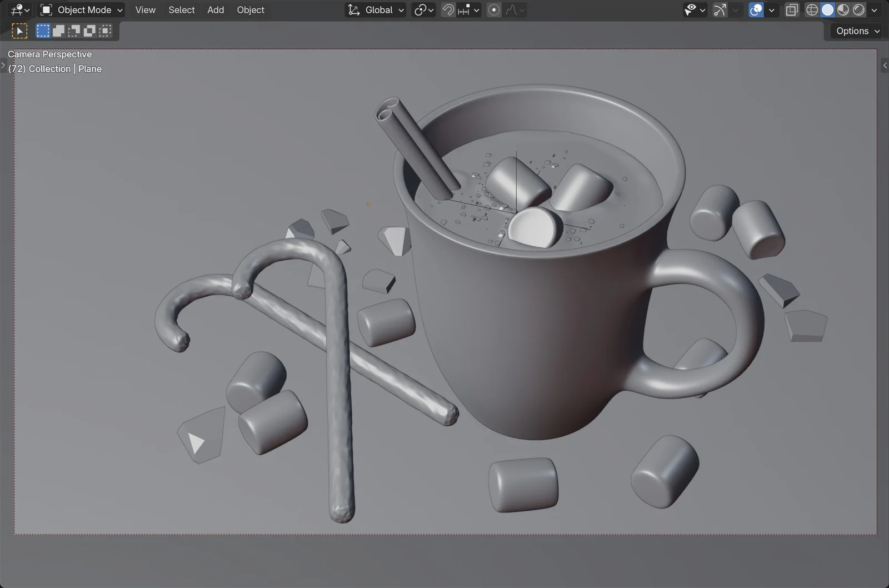Screen dimensions: 889x588
Task: Switch to Material Preview shading
Action: pos(843,9)
